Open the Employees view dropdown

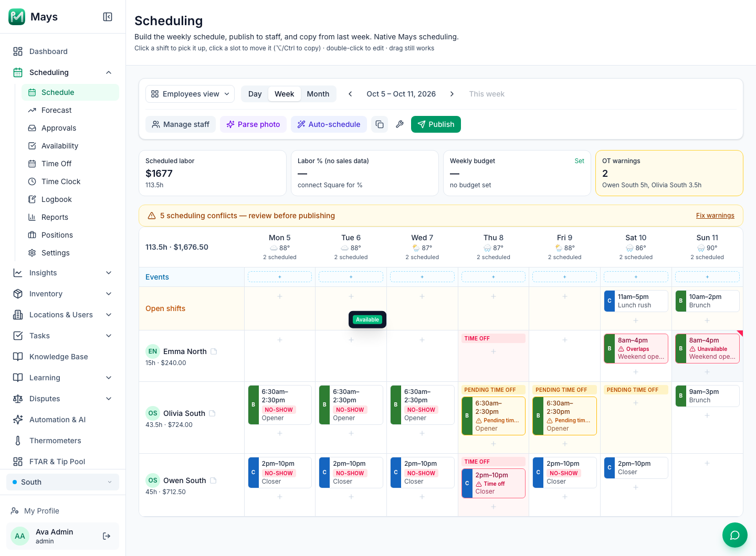point(190,94)
